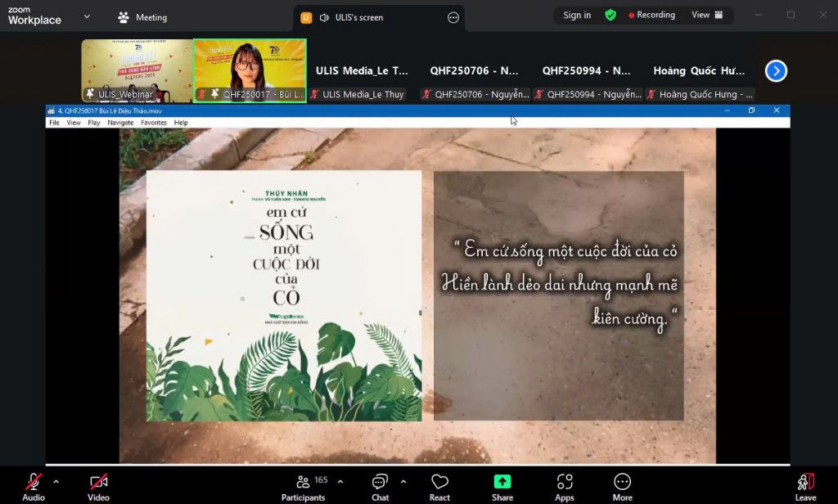Restore down the shared media player window
Image resolution: width=838 pixels, height=504 pixels.
[x=751, y=110]
